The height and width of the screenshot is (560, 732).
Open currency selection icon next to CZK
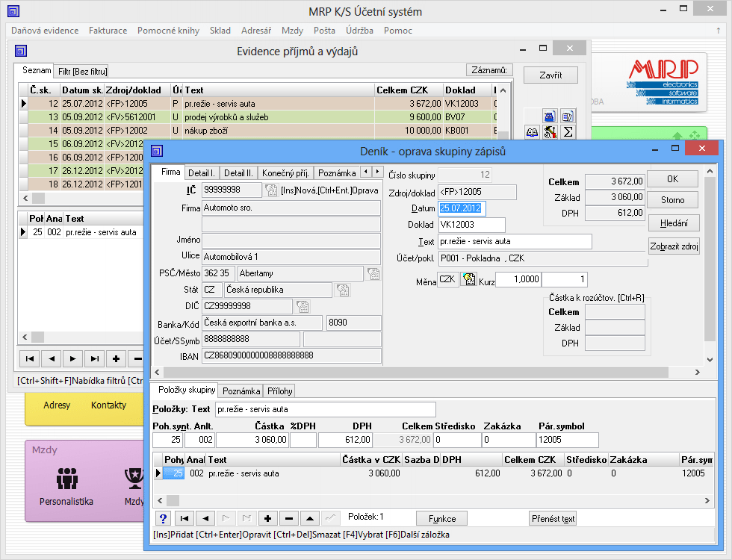[469, 279]
